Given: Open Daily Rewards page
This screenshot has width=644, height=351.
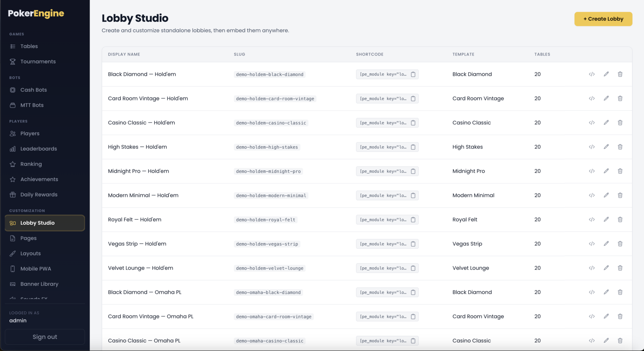Looking at the screenshot, I should [x=45, y=194].
